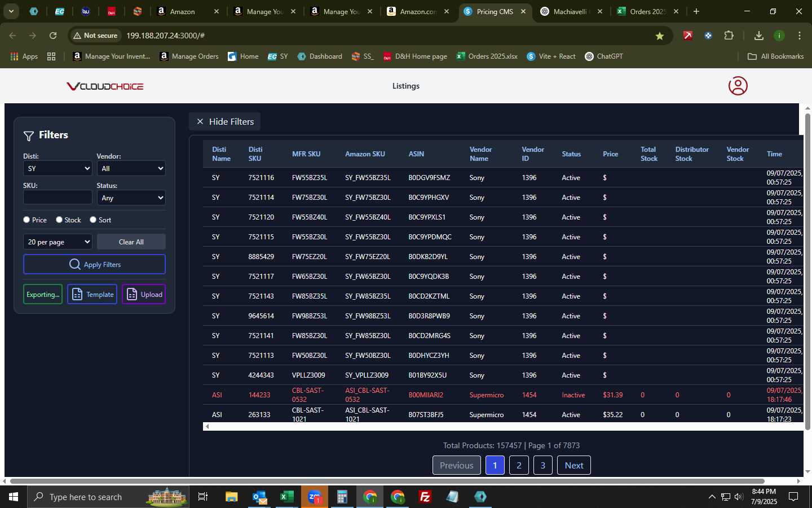Viewport: 812px width, 508px height.
Task: Click the Inactive status cell
Action: pos(573,395)
